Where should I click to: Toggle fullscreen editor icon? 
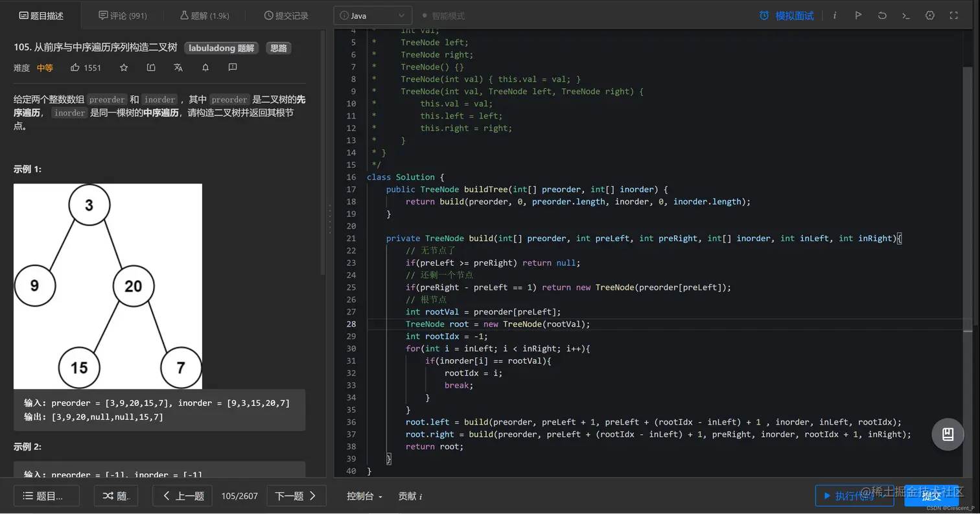coord(954,16)
